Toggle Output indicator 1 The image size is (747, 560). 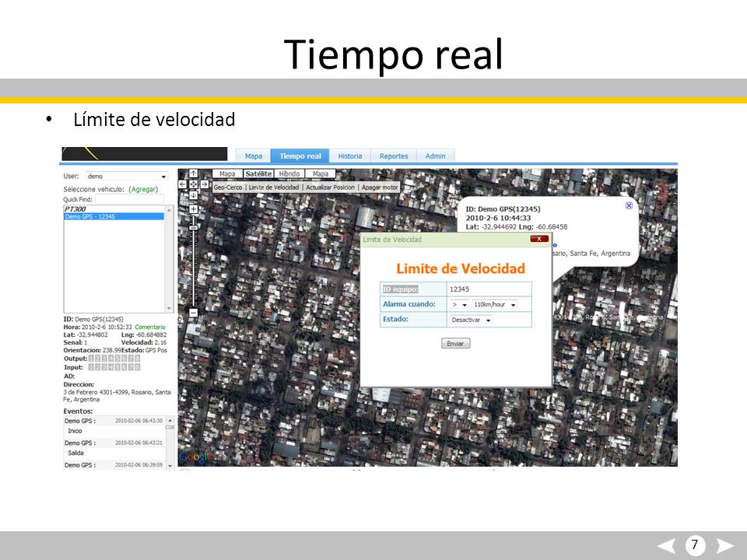[x=92, y=359]
